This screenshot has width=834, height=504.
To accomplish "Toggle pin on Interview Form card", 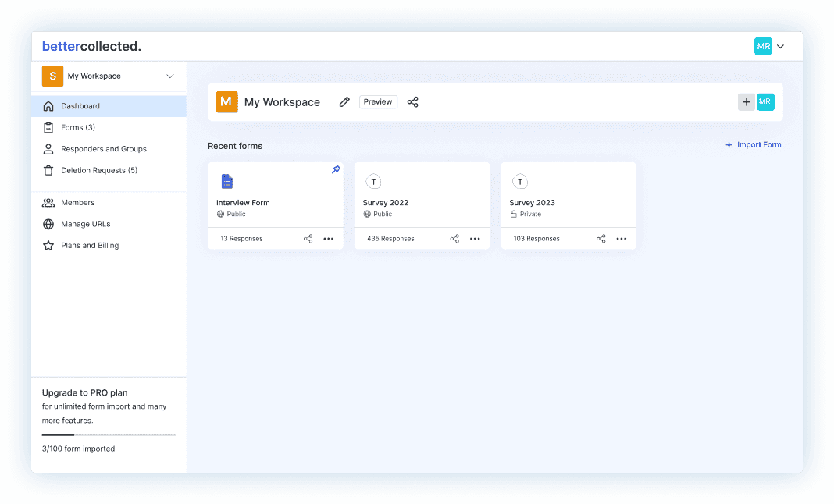I will [x=336, y=169].
